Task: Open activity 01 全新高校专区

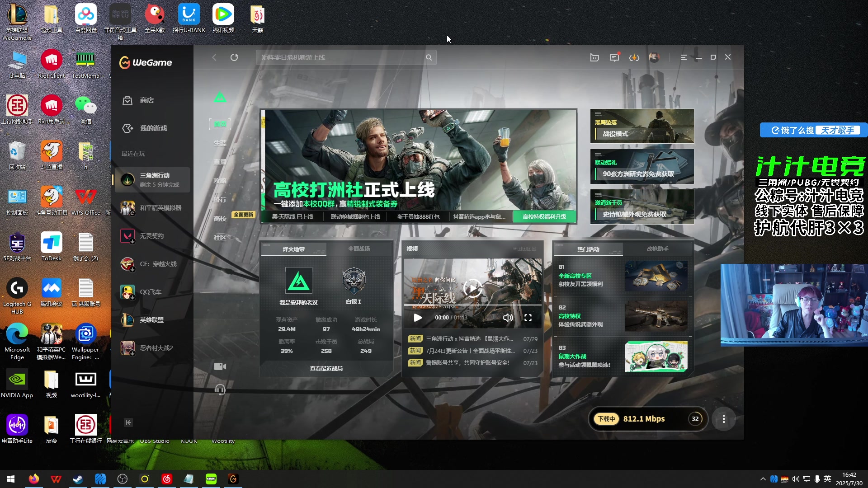Action: [x=623, y=276]
